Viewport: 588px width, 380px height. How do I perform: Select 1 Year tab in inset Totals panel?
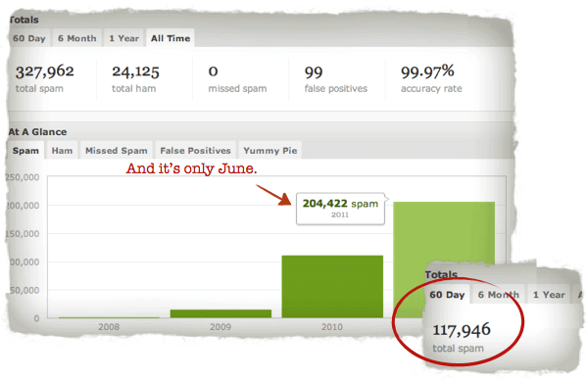(549, 295)
